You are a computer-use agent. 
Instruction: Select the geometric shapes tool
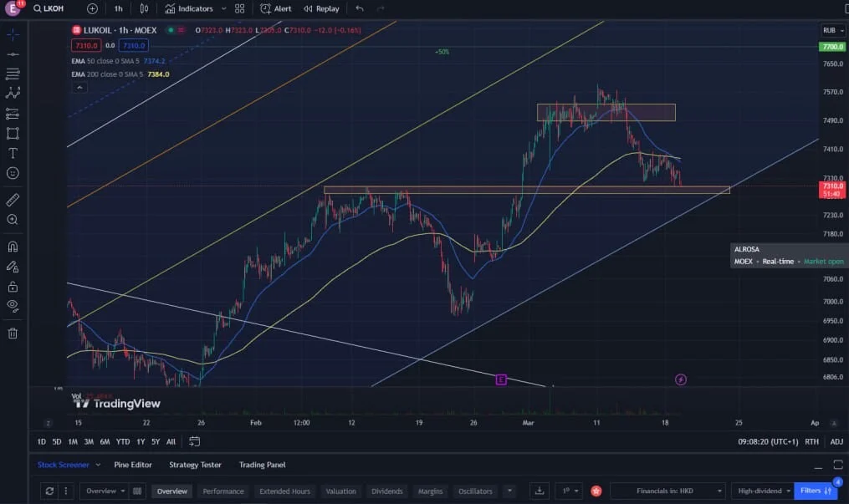click(x=13, y=134)
